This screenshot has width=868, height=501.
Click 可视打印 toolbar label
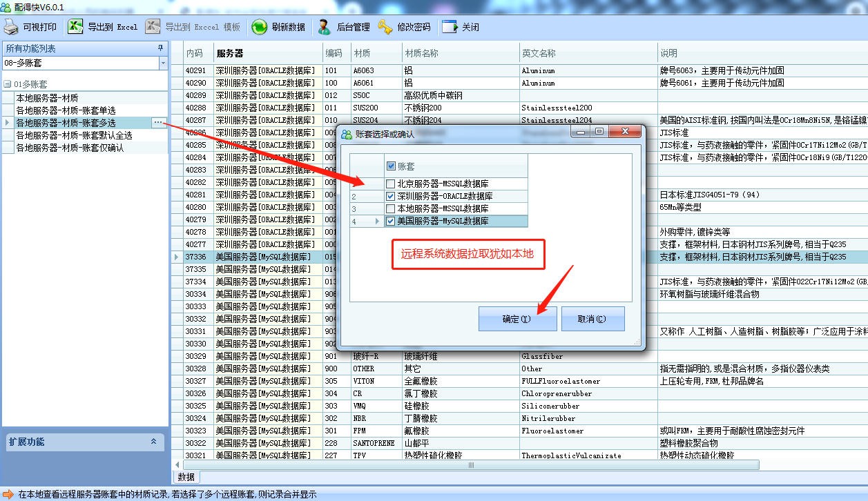click(x=40, y=28)
